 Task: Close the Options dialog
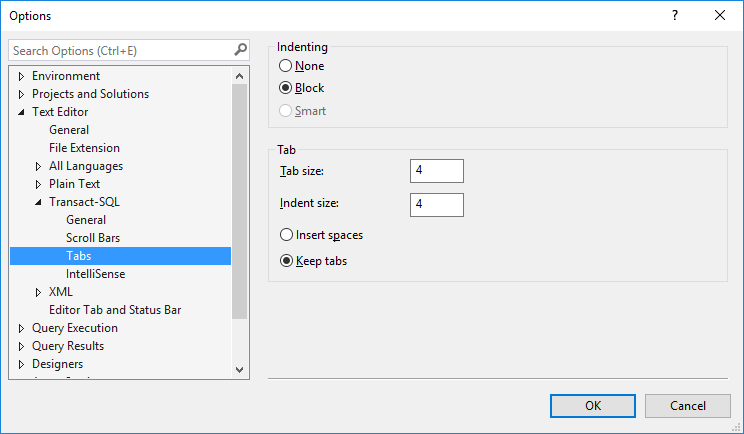coord(720,15)
